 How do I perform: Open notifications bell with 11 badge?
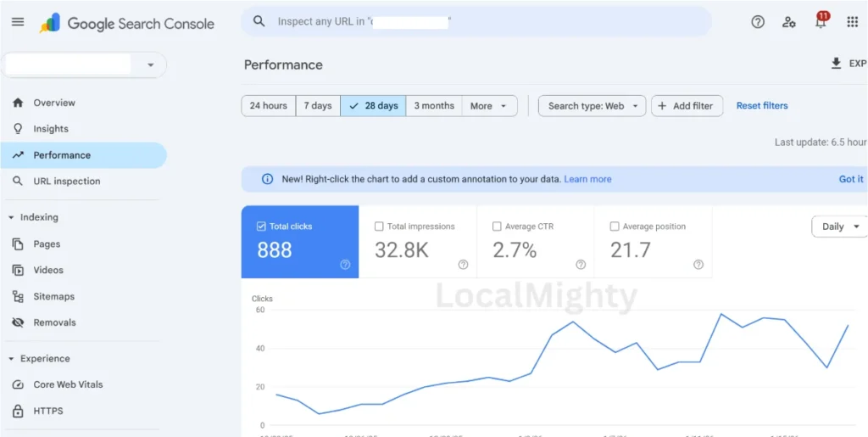point(821,21)
